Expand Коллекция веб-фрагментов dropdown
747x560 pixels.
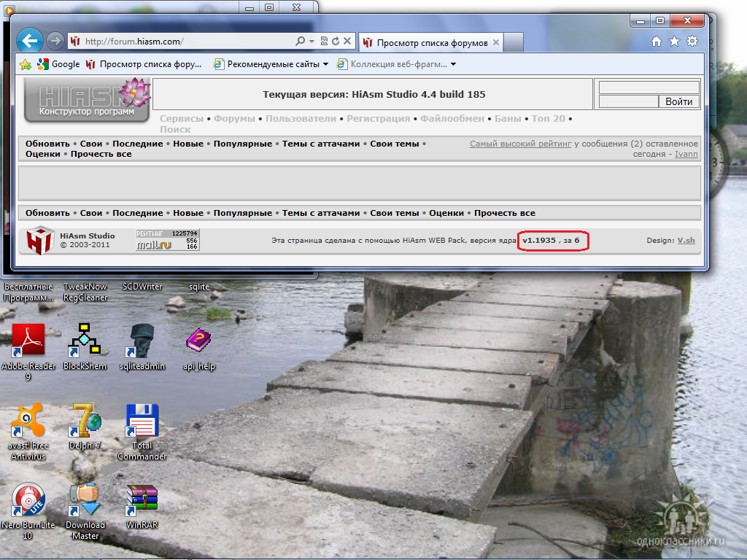tap(453, 64)
